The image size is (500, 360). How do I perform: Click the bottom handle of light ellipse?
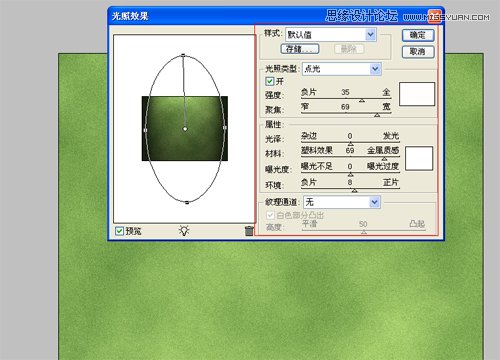point(187,202)
